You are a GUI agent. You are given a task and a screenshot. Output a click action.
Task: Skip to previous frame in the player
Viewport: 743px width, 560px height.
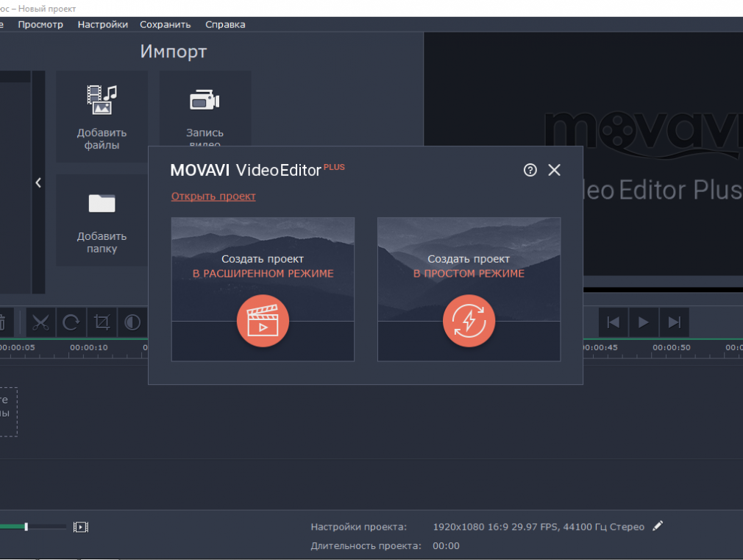614,322
